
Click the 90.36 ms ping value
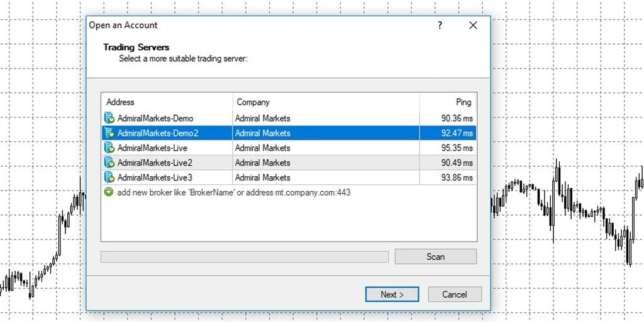pos(457,118)
